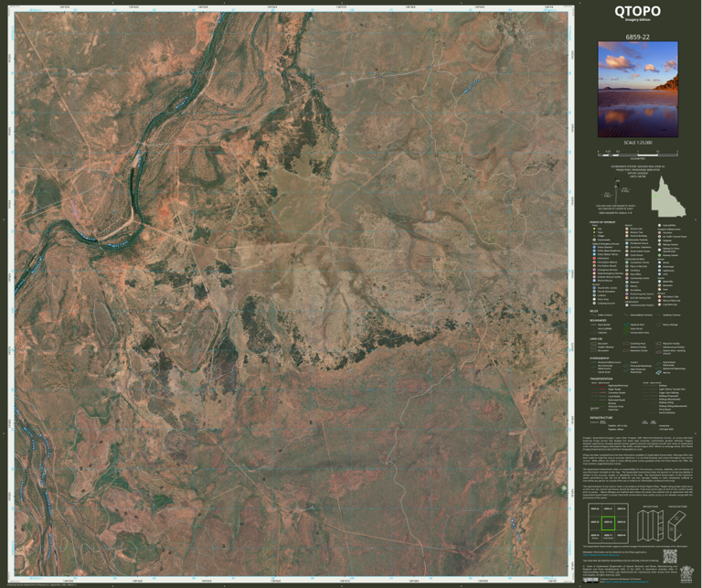The height and width of the screenshot is (588, 702).
Task: Select the green highlighted cell in index grid
Action: pos(609,523)
